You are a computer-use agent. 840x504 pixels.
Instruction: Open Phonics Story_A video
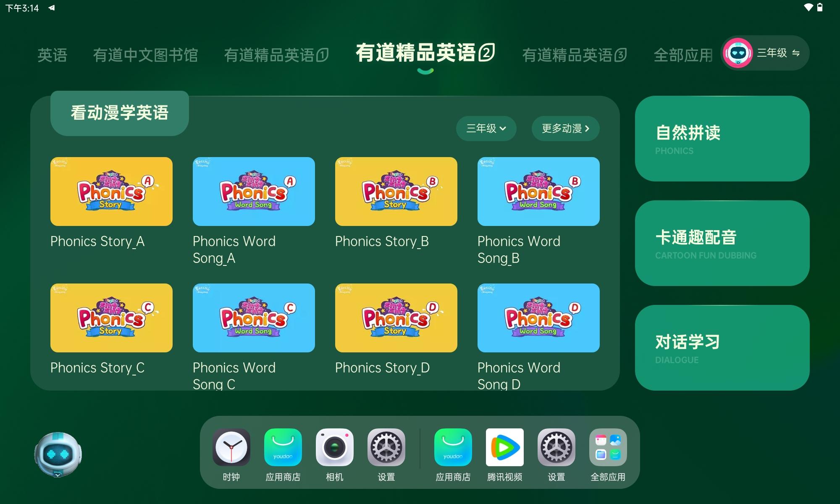pyautogui.click(x=111, y=192)
